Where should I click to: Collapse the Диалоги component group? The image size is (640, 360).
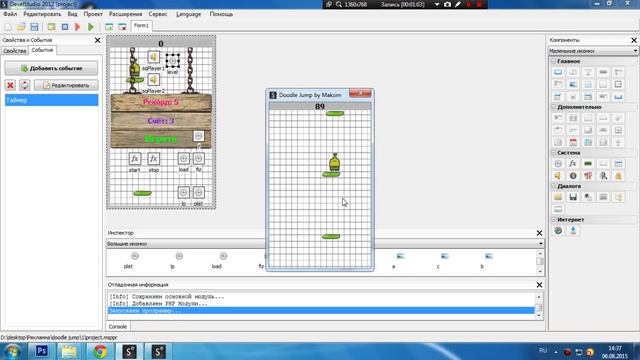tap(554, 186)
